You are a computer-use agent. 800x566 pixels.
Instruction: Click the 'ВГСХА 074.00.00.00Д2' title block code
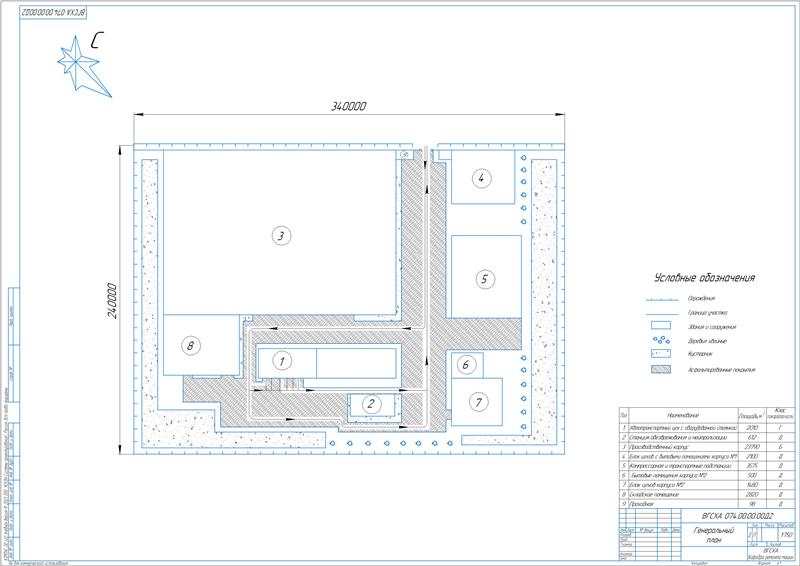pyautogui.click(x=737, y=515)
